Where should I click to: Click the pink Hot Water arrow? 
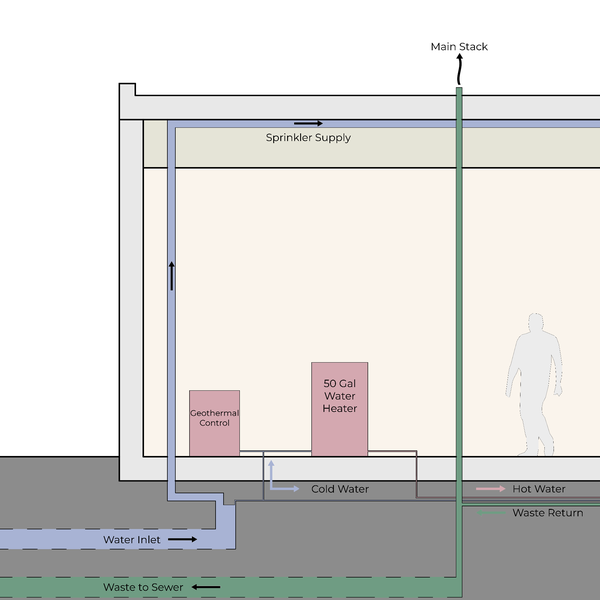click(490, 489)
